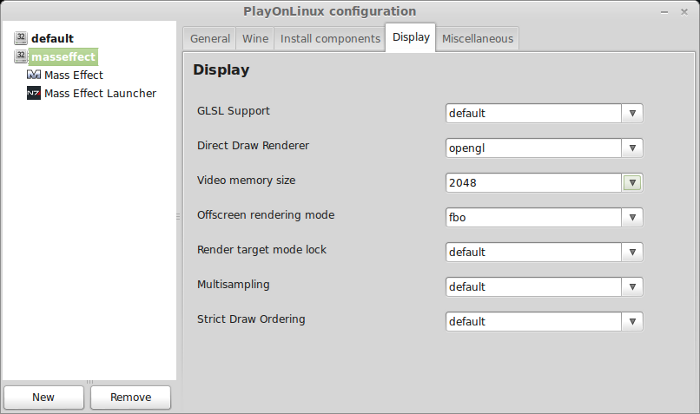700x414 pixels.
Task: Click the masseffect drive 32-bit icon
Action: pyautogui.click(x=21, y=56)
